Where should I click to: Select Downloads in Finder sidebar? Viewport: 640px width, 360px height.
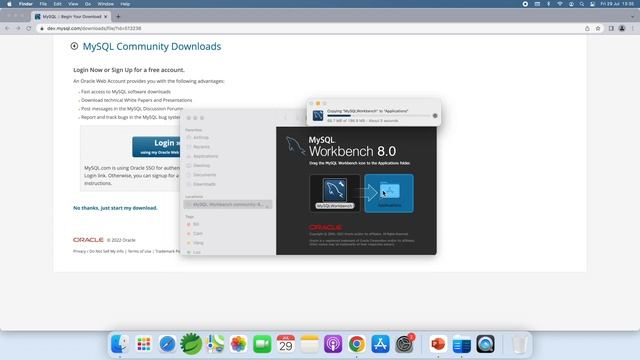[x=204, y=184]
